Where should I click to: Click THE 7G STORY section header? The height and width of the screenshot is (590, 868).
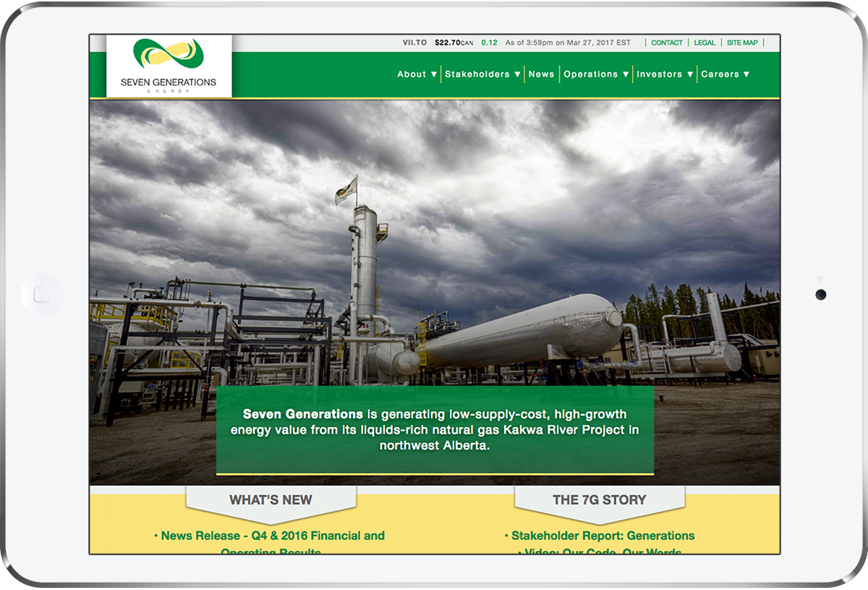(600, 500)
